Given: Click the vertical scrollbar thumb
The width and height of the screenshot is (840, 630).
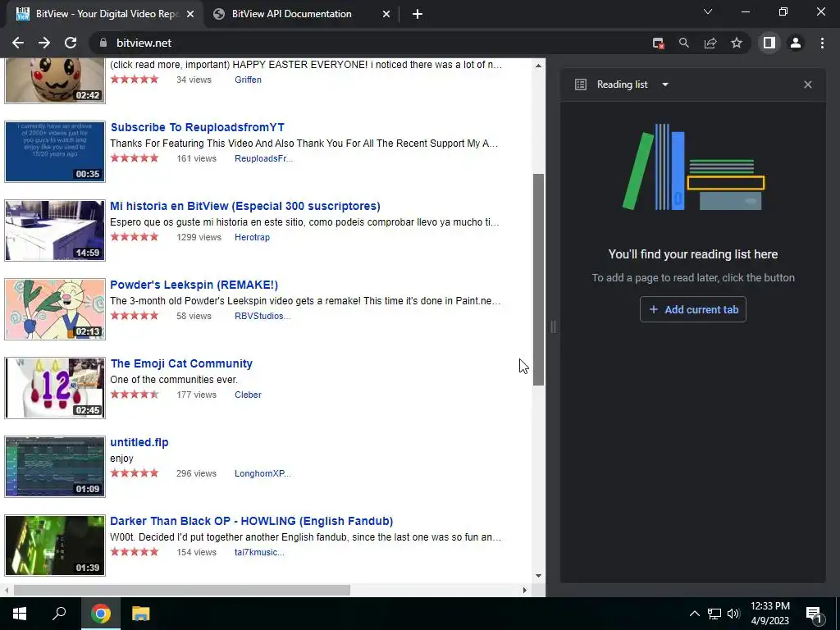Looking at the screenshot, I should pos(538,280).
